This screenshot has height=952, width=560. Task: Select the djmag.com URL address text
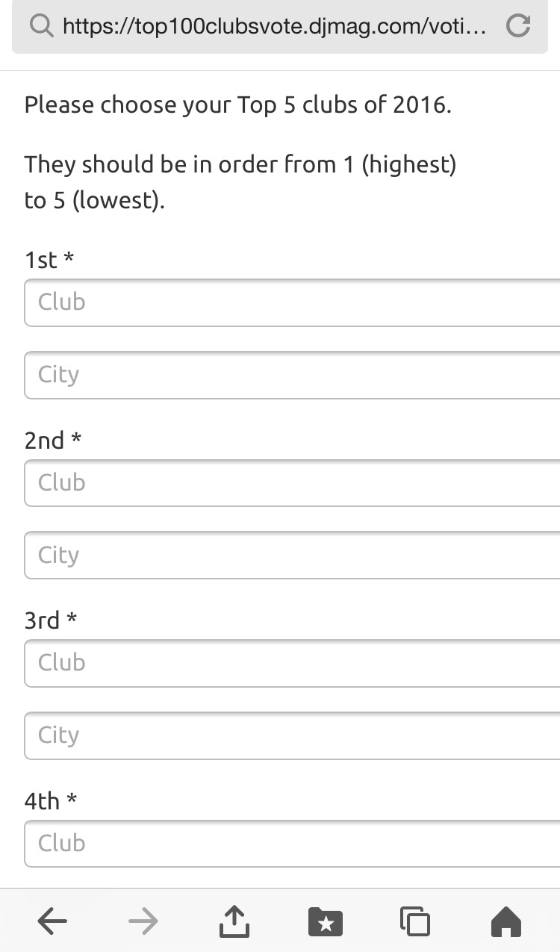275,28
